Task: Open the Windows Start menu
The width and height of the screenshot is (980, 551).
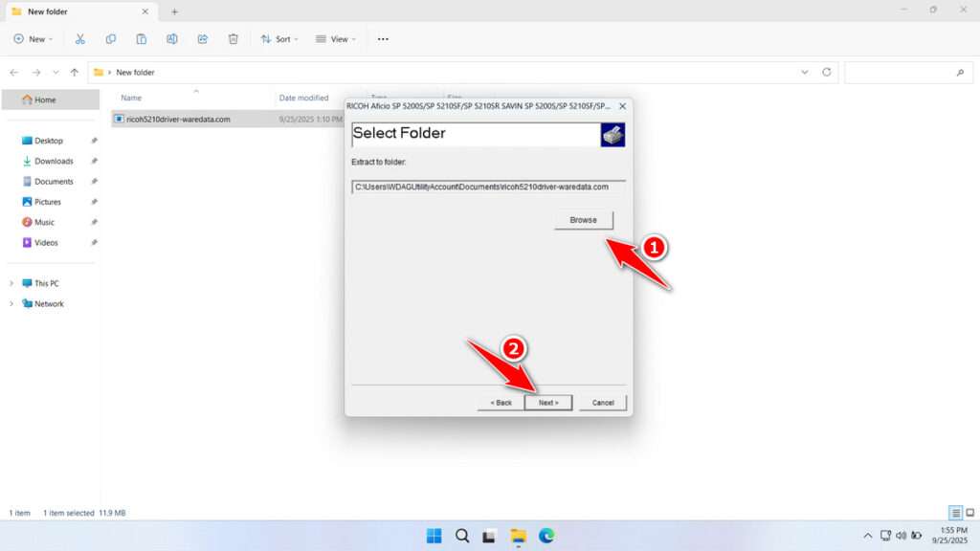Action: click(x=434, y=536)
